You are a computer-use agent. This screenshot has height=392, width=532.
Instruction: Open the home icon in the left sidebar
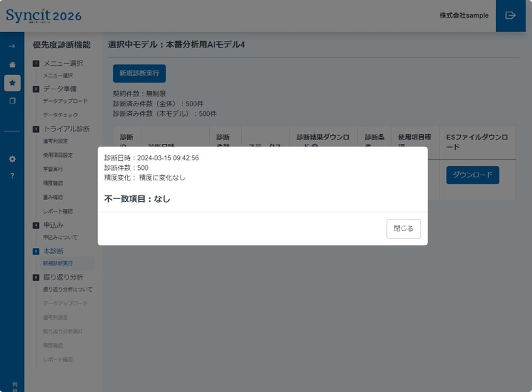click(12, 64)
